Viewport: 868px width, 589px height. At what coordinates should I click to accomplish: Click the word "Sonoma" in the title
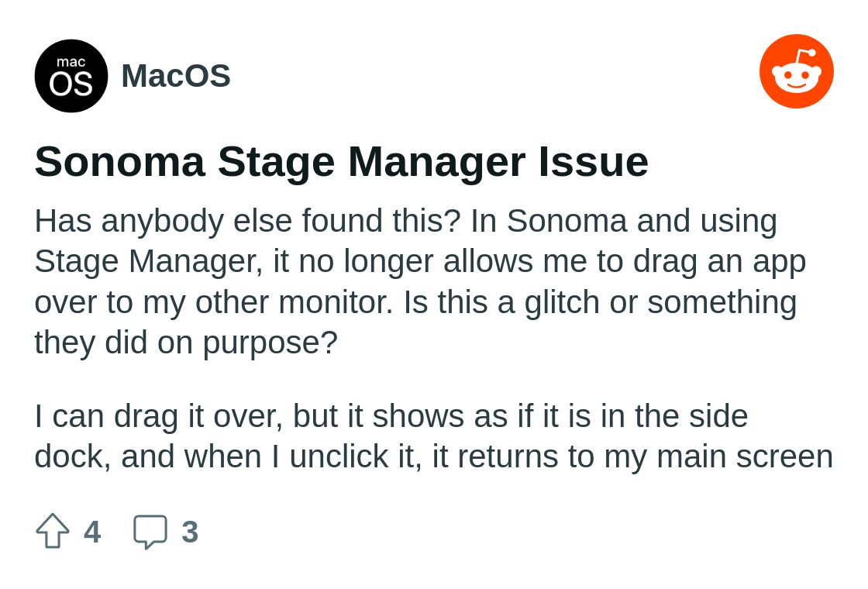[x=119, y=162]
